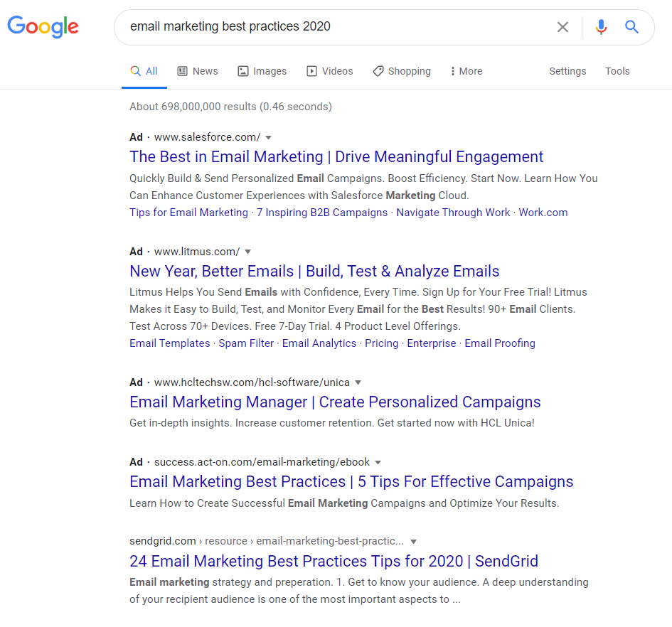Open the SendGrid 24 Email Marketing result

[334, 561]
